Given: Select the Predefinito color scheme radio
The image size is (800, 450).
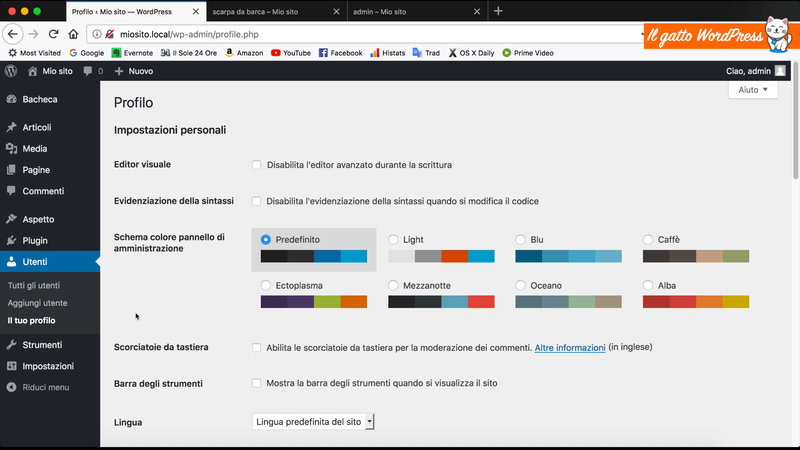Looking at the screenshot, I should pyautogui.click(x=266, y=239).
